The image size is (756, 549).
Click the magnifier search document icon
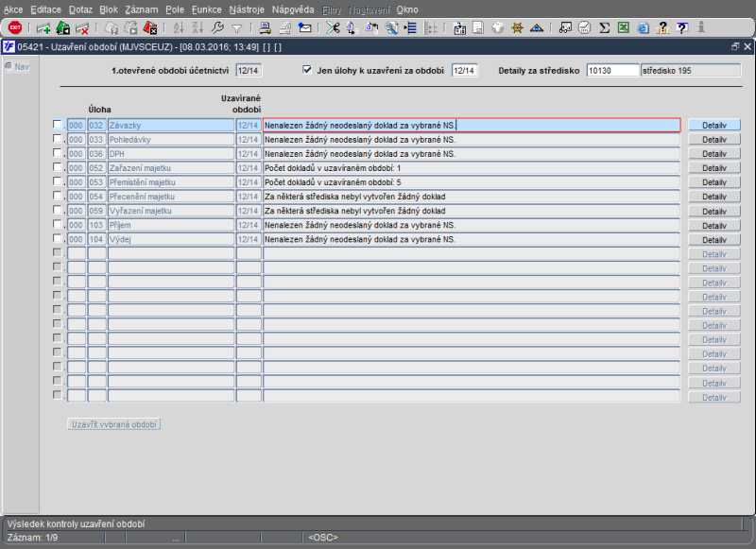[x=391, y=28]
